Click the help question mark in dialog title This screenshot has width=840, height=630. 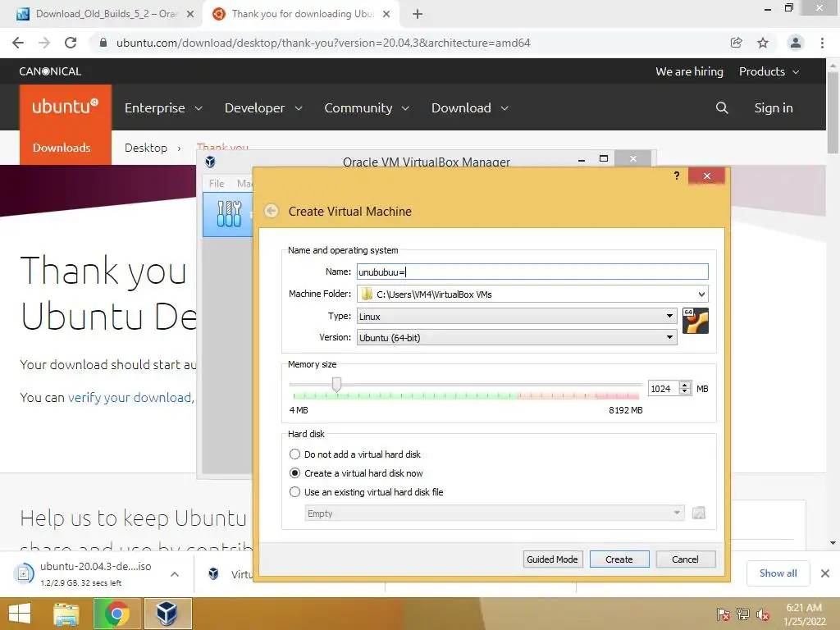[x=677, y=176]
